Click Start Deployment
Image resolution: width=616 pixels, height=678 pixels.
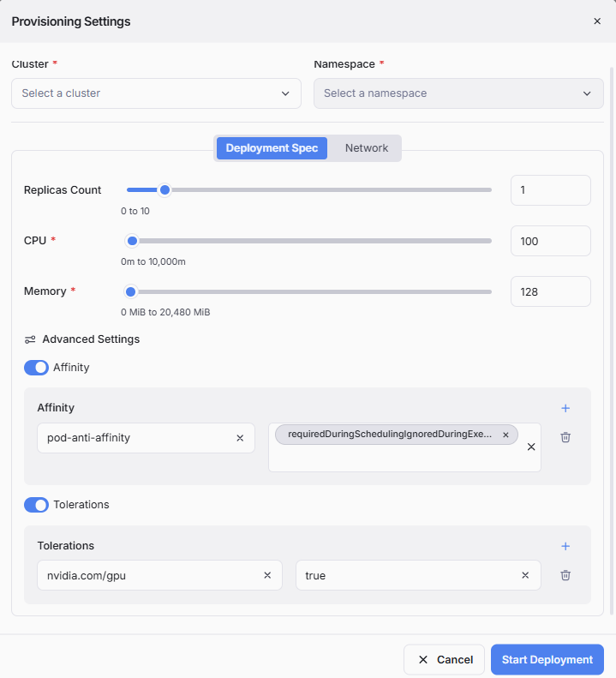click(x=547, y=659)
